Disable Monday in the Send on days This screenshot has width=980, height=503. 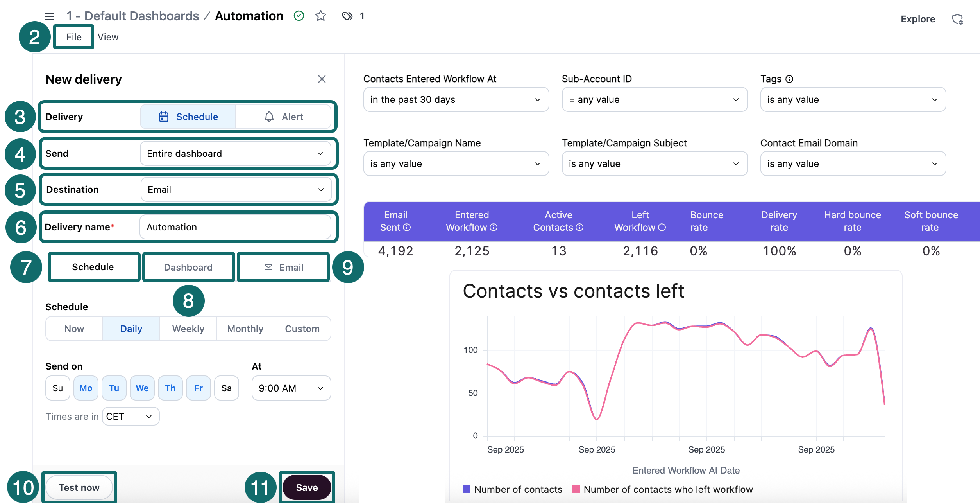click(86, 388)
